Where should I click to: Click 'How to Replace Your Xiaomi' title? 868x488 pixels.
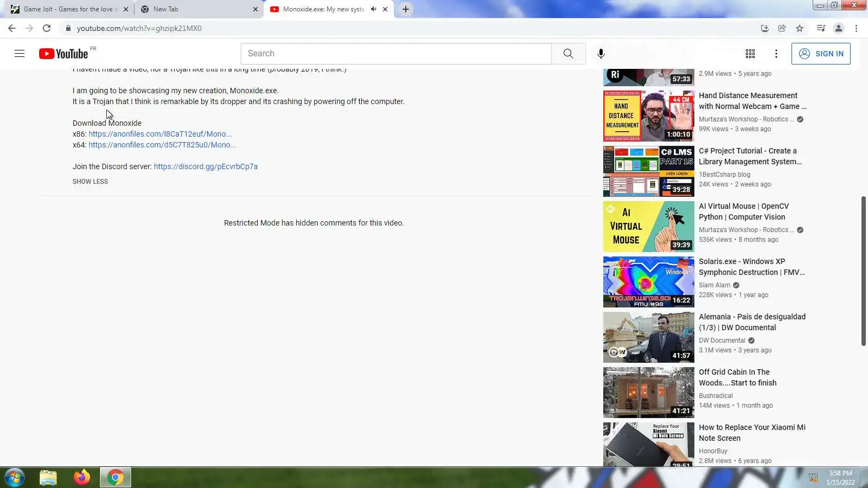point(752,433)
